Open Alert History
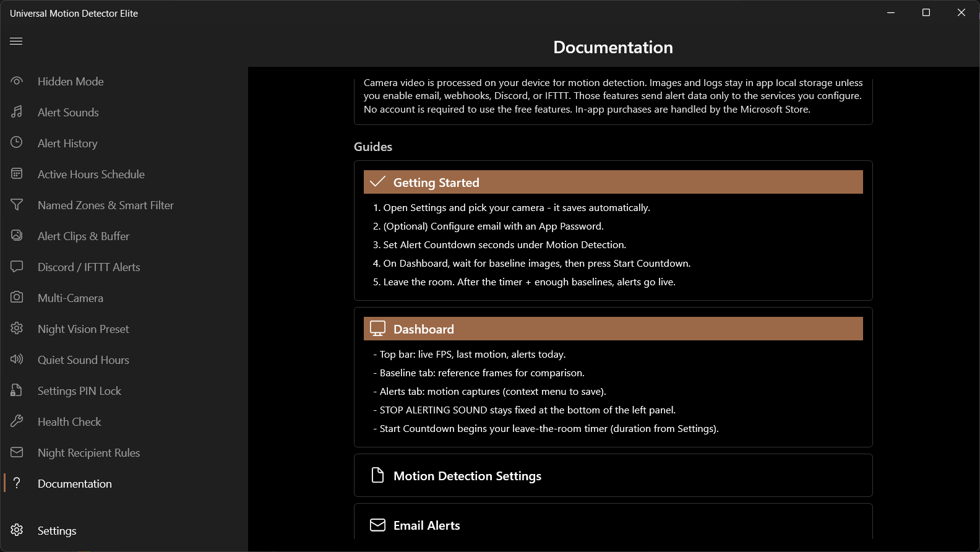Viewport: 980px width, 552px height. (x=124, y=143)
